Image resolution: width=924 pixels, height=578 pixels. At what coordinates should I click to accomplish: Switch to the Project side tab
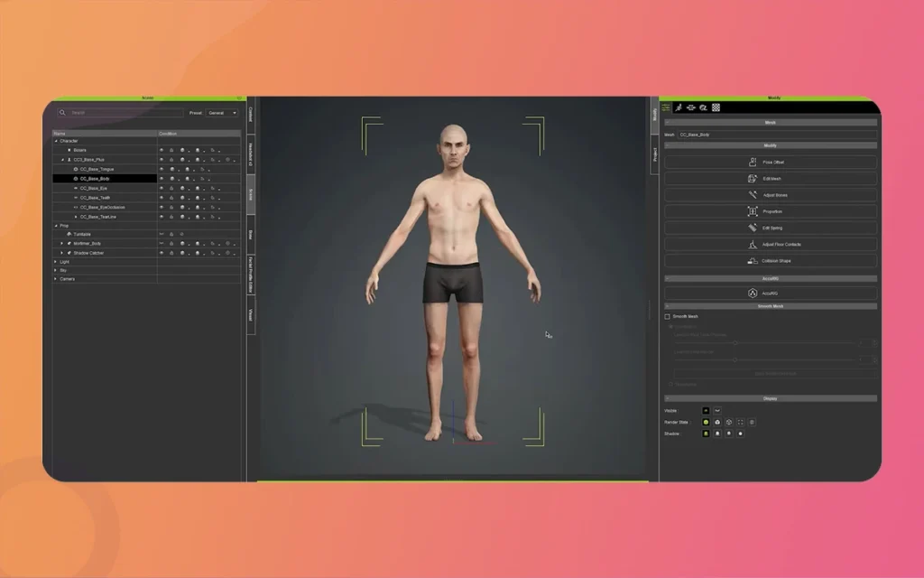(655, 154)
